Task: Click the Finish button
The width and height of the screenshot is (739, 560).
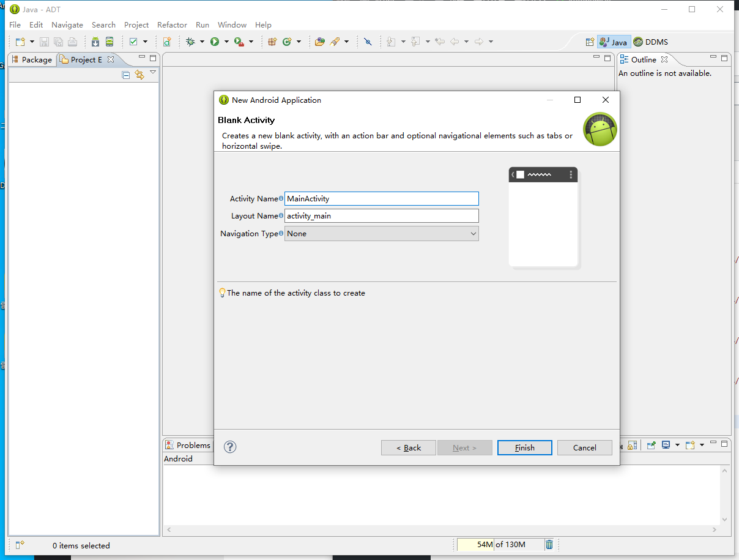Action: pos(524,448)
